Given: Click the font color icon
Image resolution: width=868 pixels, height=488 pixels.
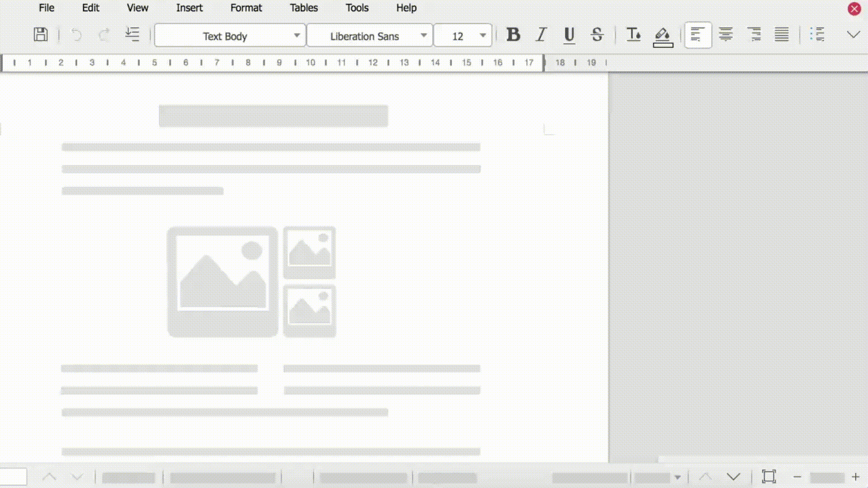Looking at the screenshot, I should click(633, 35).
